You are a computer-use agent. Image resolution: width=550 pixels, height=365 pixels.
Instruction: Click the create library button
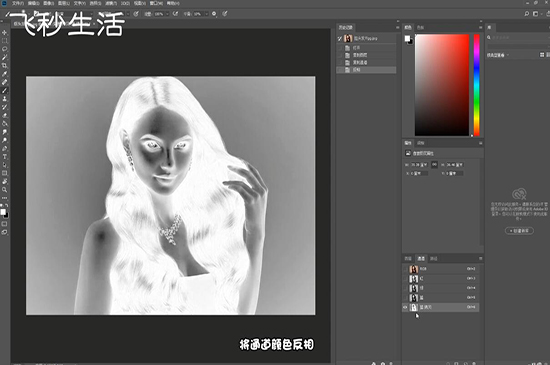(519, 231)
